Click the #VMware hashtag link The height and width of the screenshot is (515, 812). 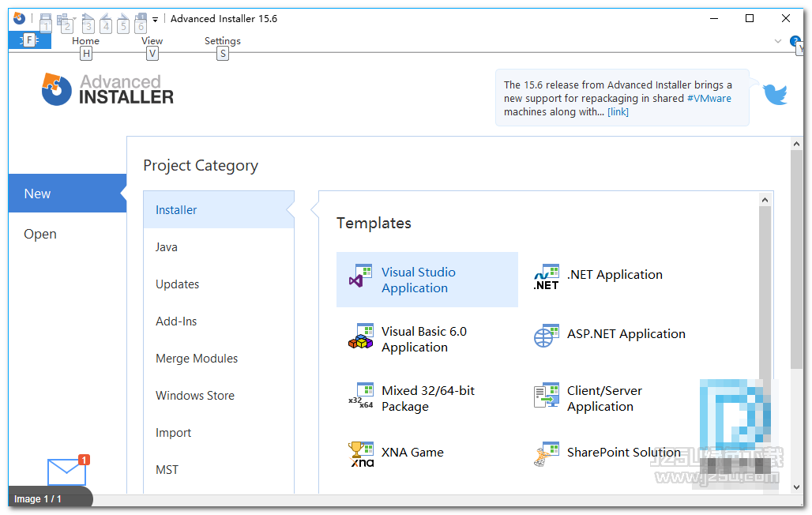(x=709, y=99)
